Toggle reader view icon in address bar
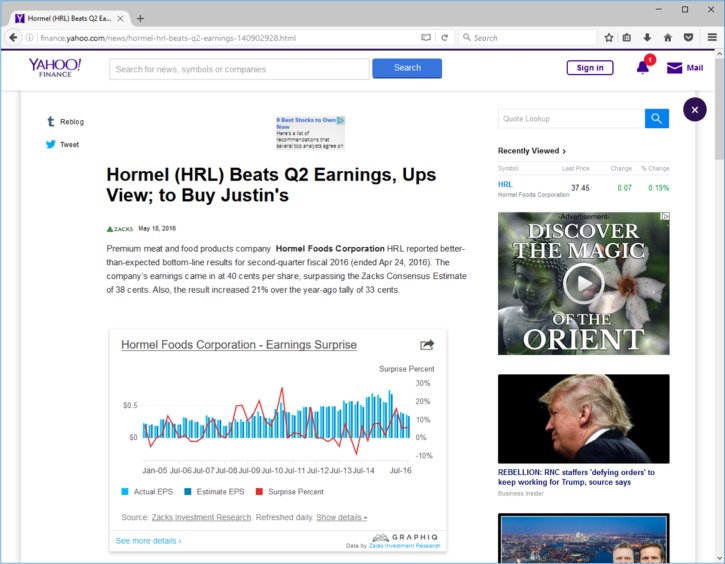725x564 pixels. click(426, 38)
